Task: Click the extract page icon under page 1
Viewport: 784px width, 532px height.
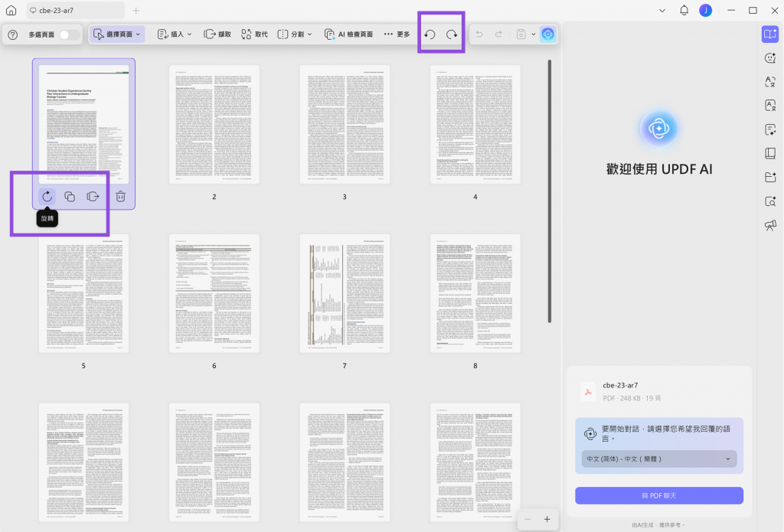Action: [x=93, y=197]
